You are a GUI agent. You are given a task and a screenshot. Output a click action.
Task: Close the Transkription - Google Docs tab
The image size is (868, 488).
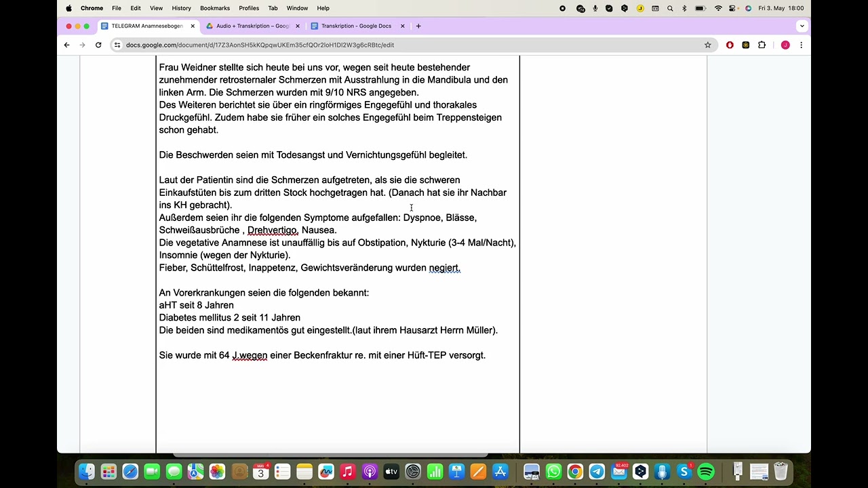pyautogui.click(x=402, y=26)
